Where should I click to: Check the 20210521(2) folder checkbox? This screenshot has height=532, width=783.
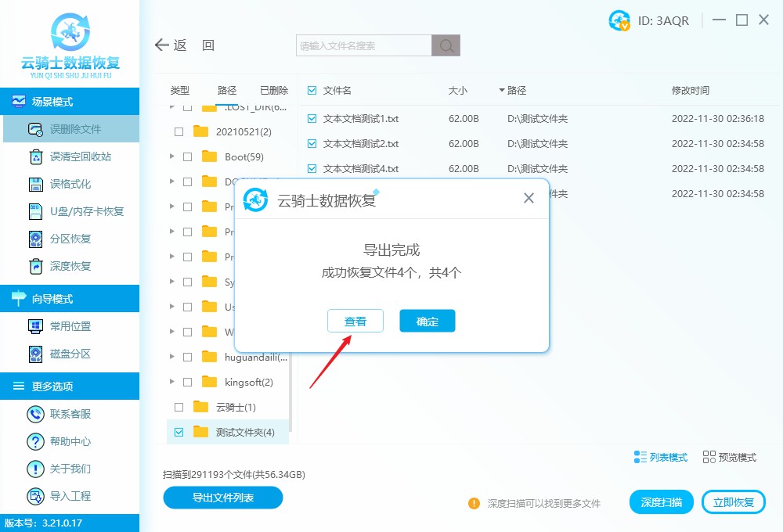178,131
